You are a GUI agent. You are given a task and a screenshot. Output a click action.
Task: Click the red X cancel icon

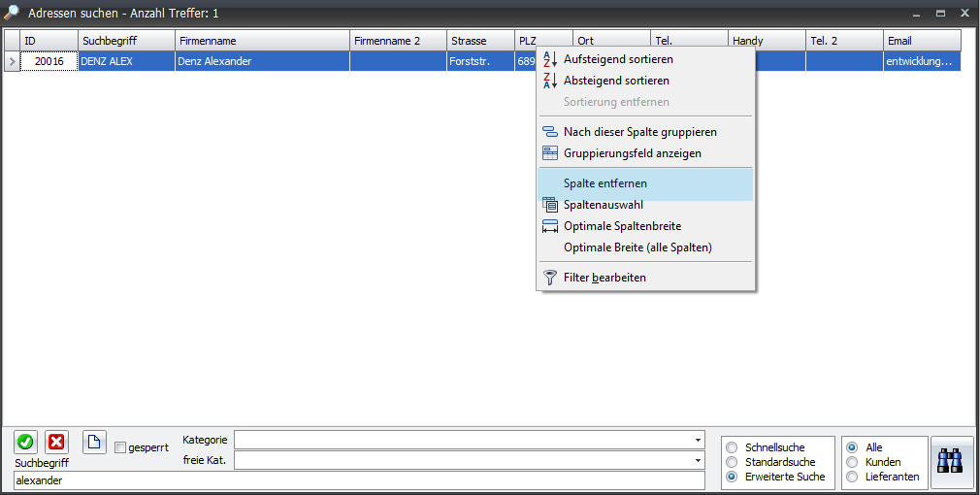(x=56, y=442)
